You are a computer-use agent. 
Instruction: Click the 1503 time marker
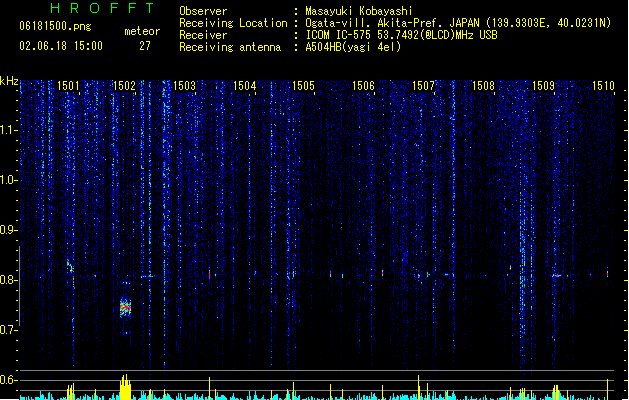(x=184, y=86)
